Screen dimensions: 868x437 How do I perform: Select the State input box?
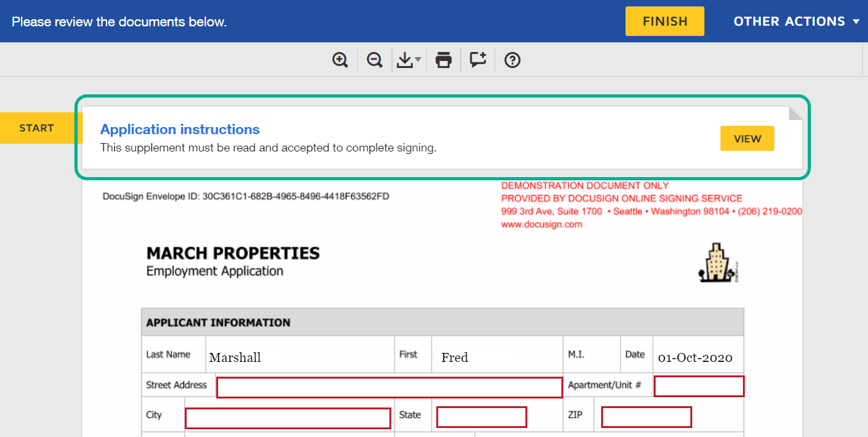481,417
